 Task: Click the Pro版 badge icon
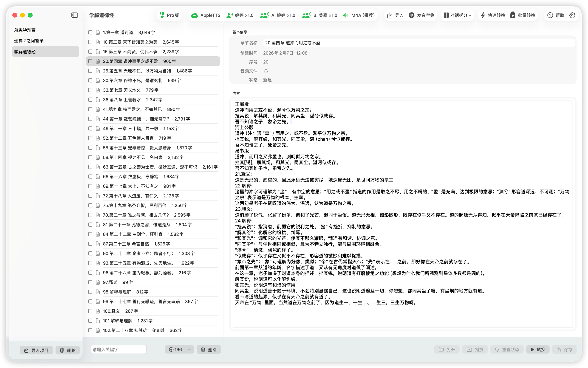click(x=162, y=15)
